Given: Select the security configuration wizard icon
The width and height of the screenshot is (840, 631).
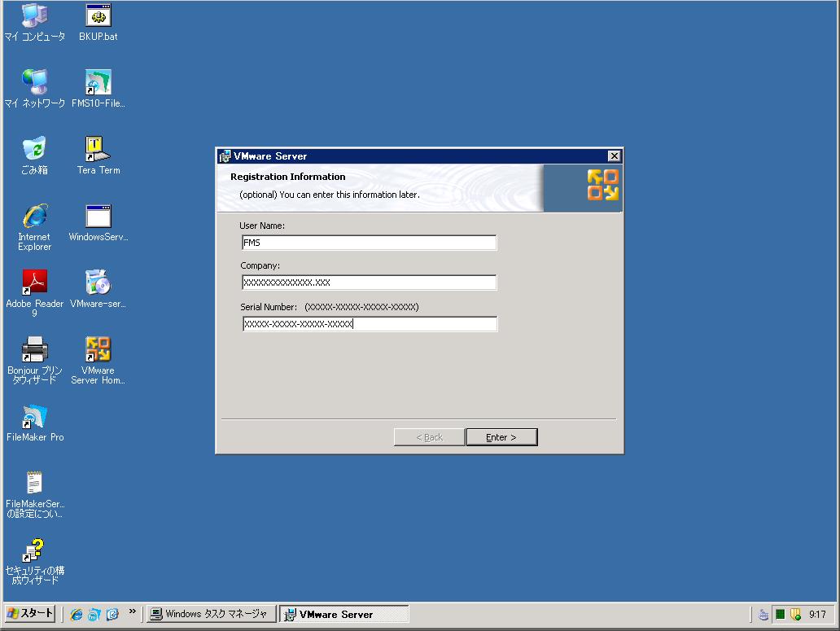Looking at the screenshot, I should tap(35, 561).
